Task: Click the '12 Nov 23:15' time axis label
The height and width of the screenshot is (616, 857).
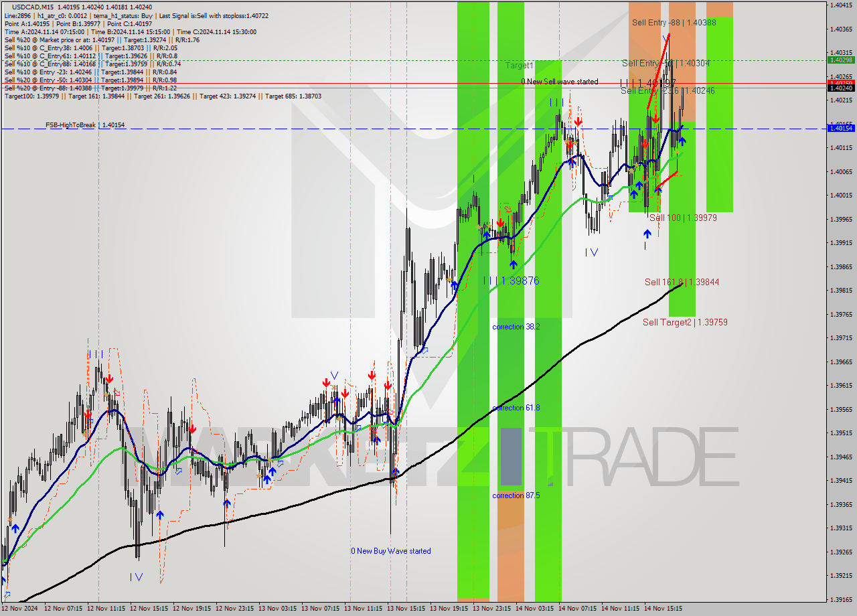Action: point(235,609)
